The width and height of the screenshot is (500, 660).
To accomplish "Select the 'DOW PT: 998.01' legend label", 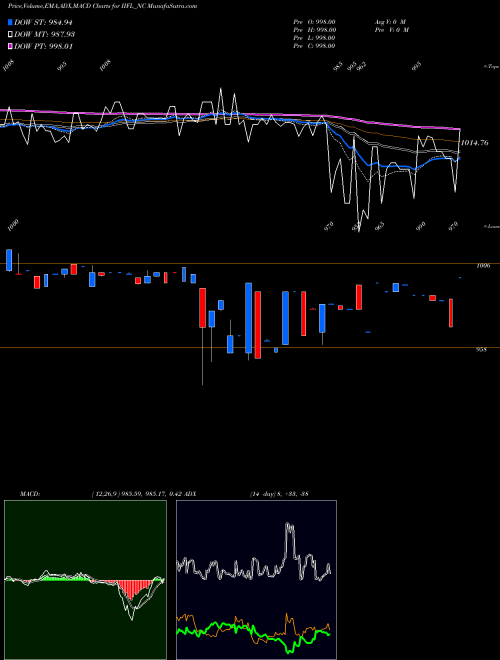I will (x=43, y=46).
